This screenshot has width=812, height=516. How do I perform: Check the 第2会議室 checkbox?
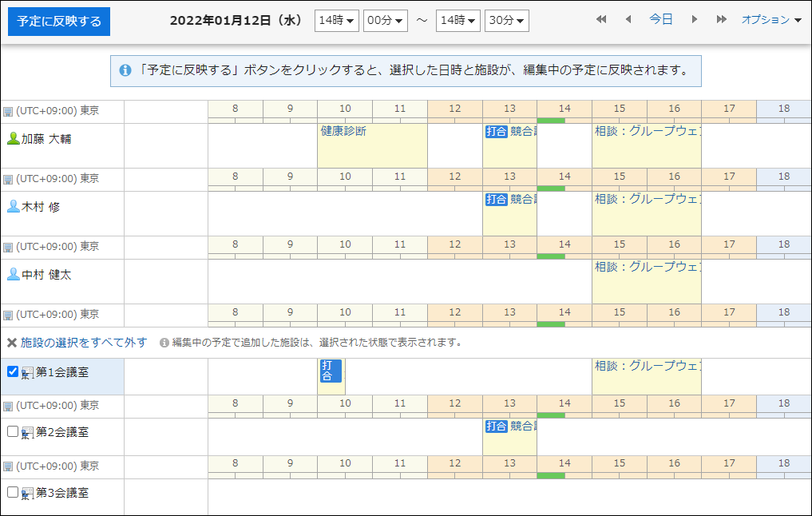tap(13, 431)
